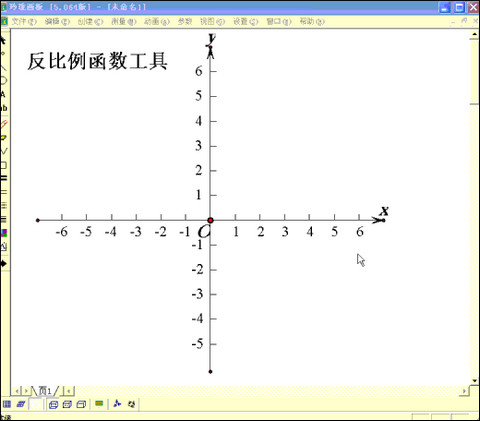Open the 视图 (View) menu
This screenshot has width=480, height=421.
click(212, 22)
